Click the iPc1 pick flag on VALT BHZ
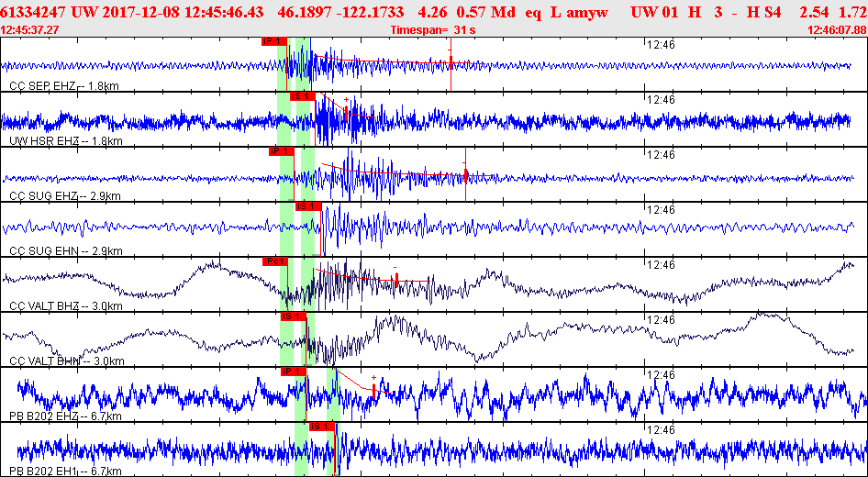Image resolution: width=868 pixels, height=477 pixels. tap(275, 261)
